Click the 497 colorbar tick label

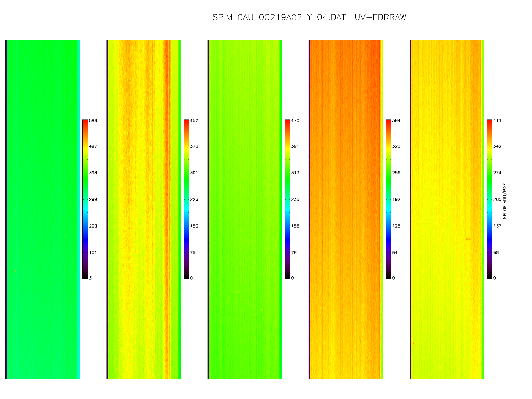pos(93,146)
